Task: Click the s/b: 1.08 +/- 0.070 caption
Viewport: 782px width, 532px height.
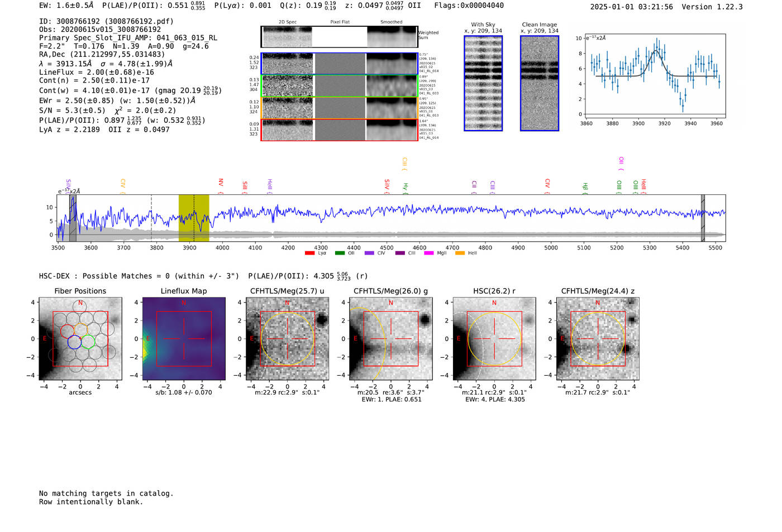Action: tap(184, 392)
